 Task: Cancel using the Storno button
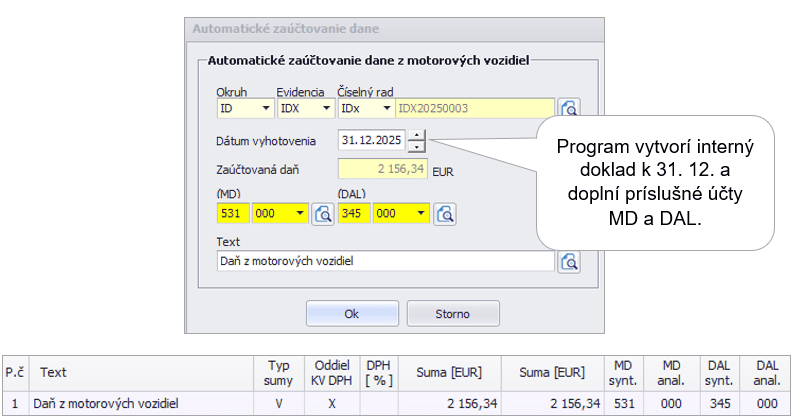pos(452,313)
